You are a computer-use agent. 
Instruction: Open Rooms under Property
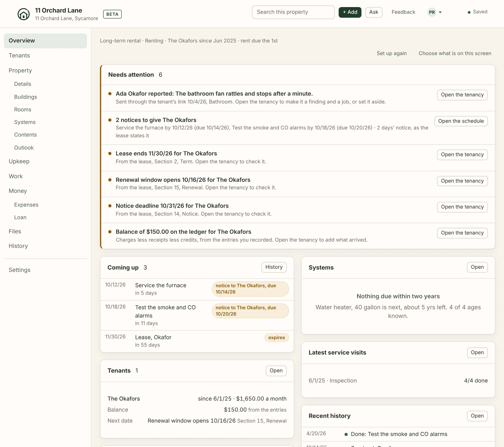click(23, 109)
